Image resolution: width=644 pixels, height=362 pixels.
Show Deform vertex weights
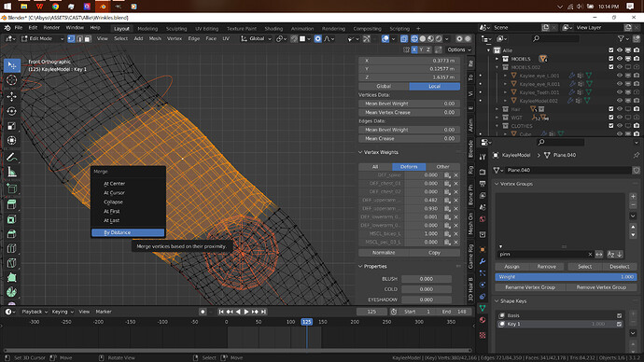[409, 167]
